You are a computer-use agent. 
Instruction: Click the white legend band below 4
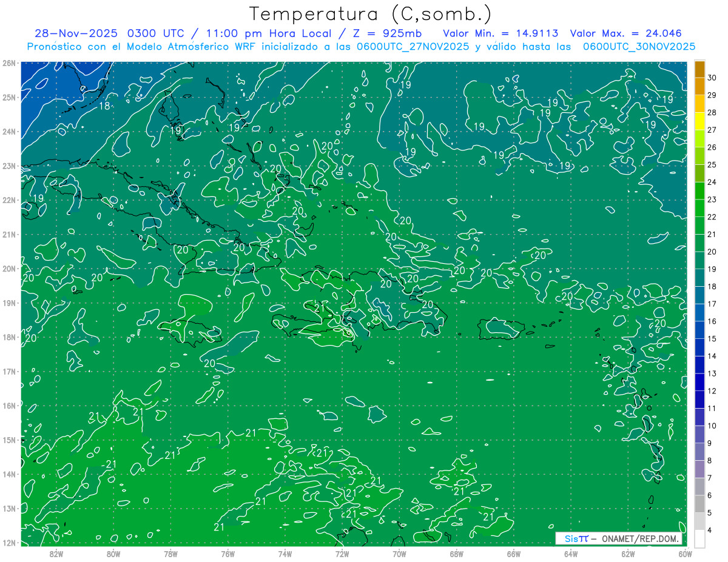699,538
